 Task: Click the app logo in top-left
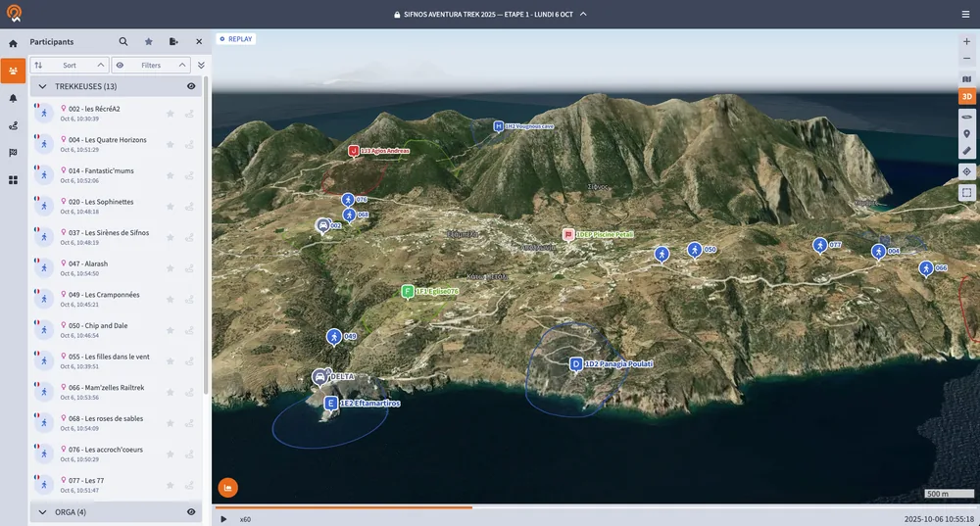click(x=14, y=13)
